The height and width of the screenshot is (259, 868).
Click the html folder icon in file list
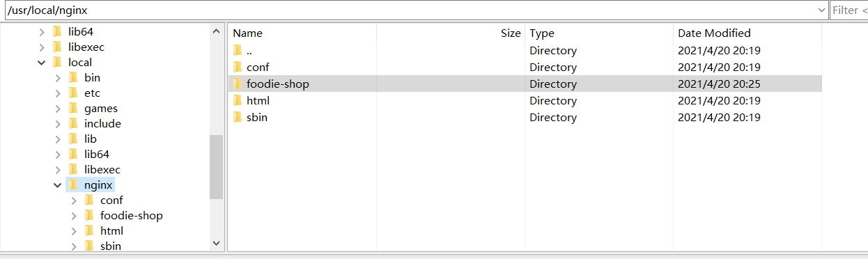tap(238, 100)
